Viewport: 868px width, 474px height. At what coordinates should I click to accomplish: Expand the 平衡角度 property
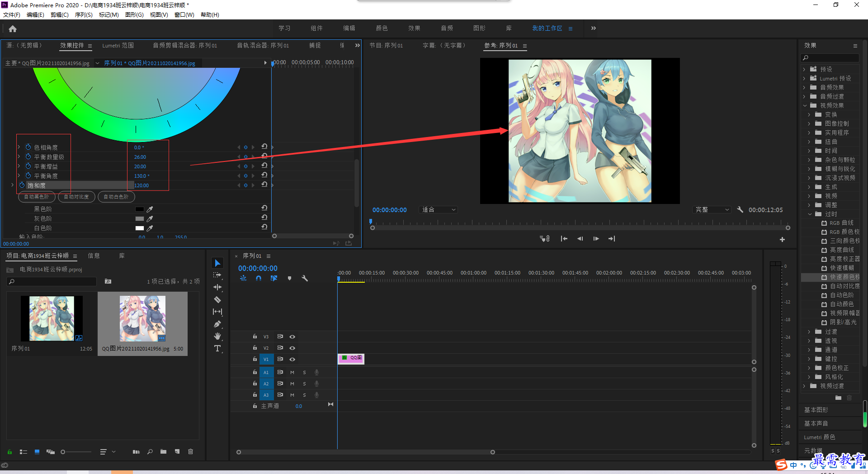(x=19, y=175)
